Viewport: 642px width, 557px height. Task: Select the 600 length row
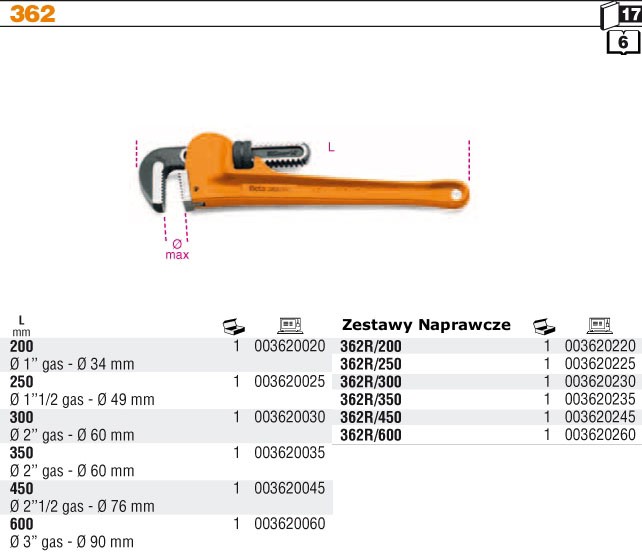pyautogui.click(x=21, y=524)
